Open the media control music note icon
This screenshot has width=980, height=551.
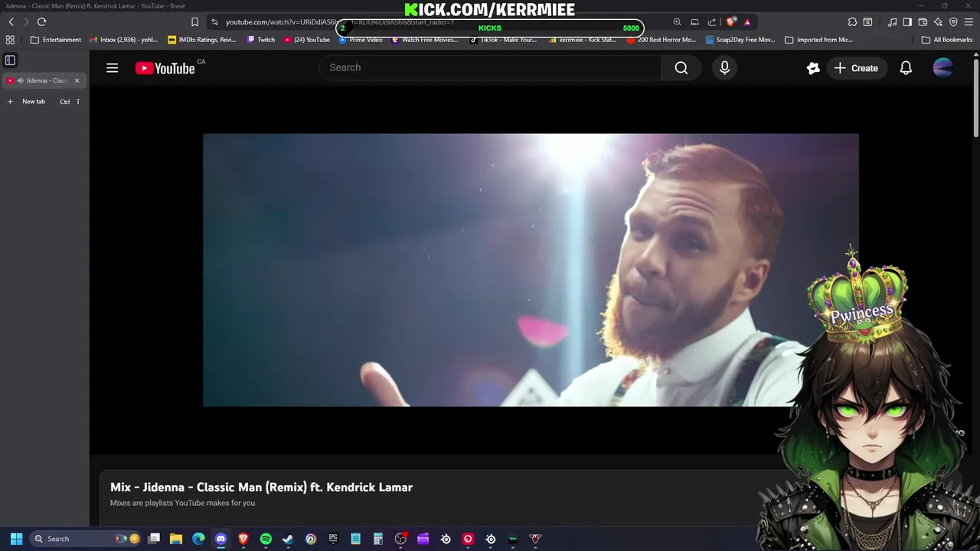tap(892, 22)
